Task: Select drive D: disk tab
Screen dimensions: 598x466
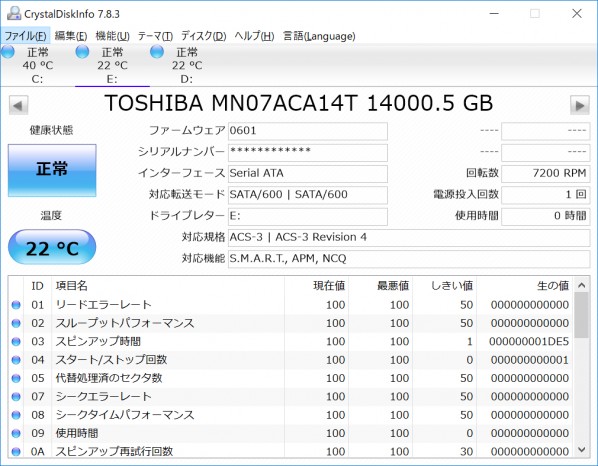Action: click(x=186, y=65)
